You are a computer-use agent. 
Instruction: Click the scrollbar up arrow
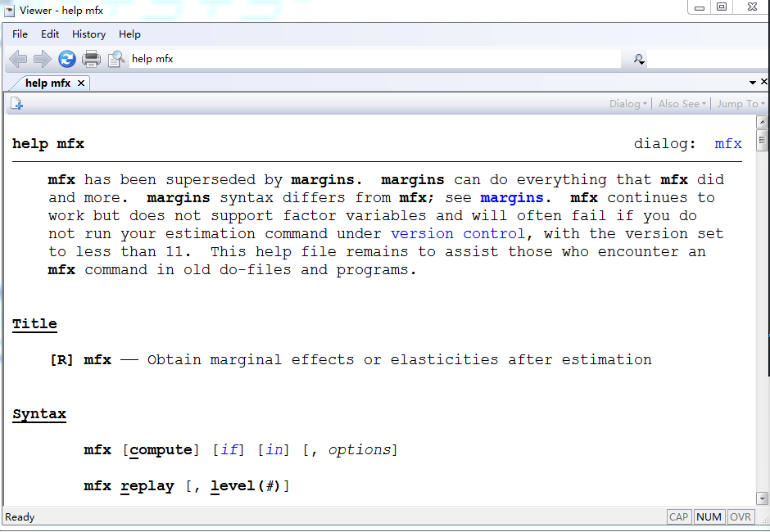point(762,122)
